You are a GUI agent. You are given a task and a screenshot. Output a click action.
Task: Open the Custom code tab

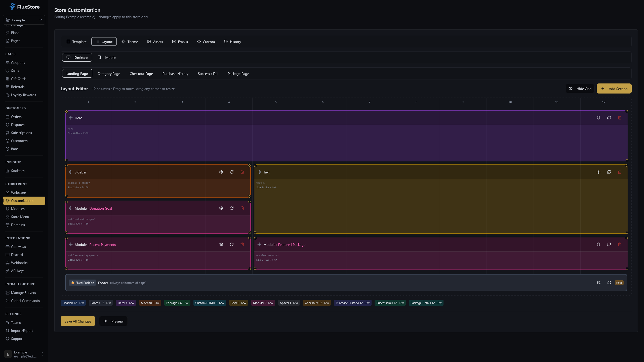206,41
